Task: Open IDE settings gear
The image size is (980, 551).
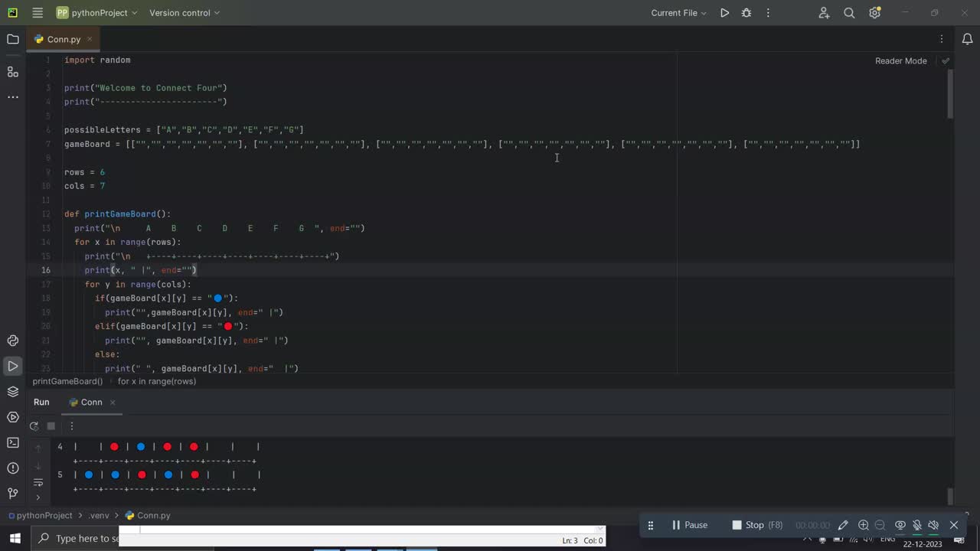Action: coord(875,13)
